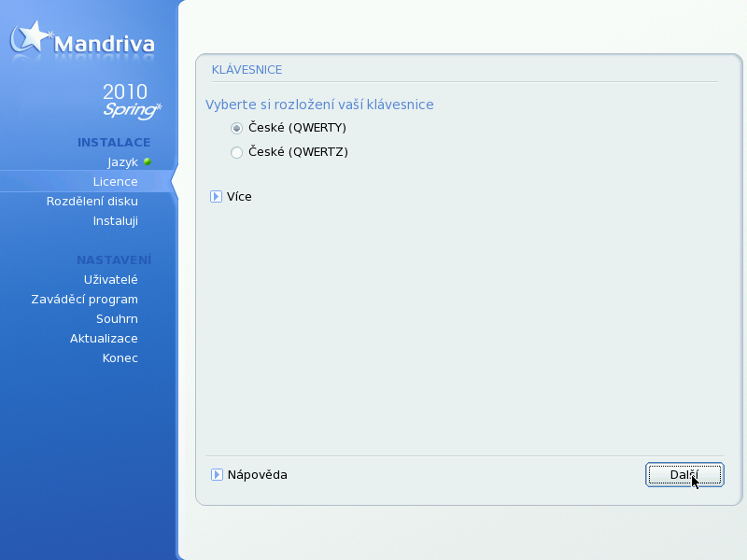Click the Zaváděcí program step
Screen dimensions: 747x560
pyautogui.click(x=84, y=300)
